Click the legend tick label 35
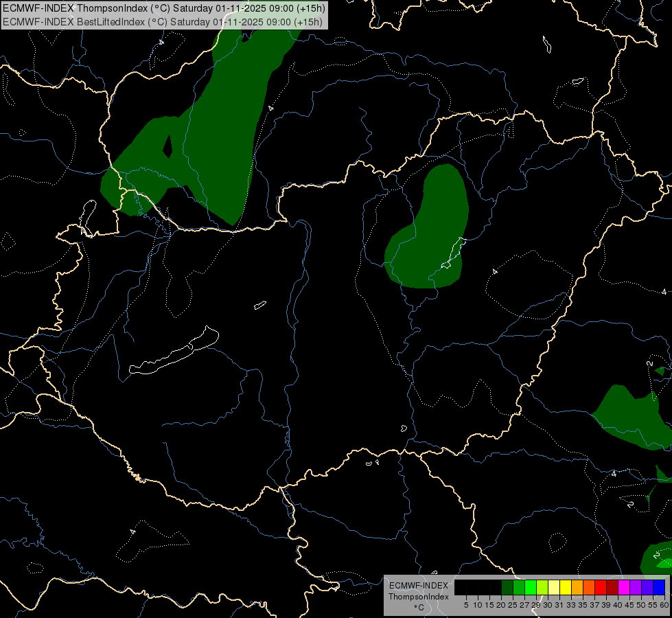The image size is (672, 618). 583,605
